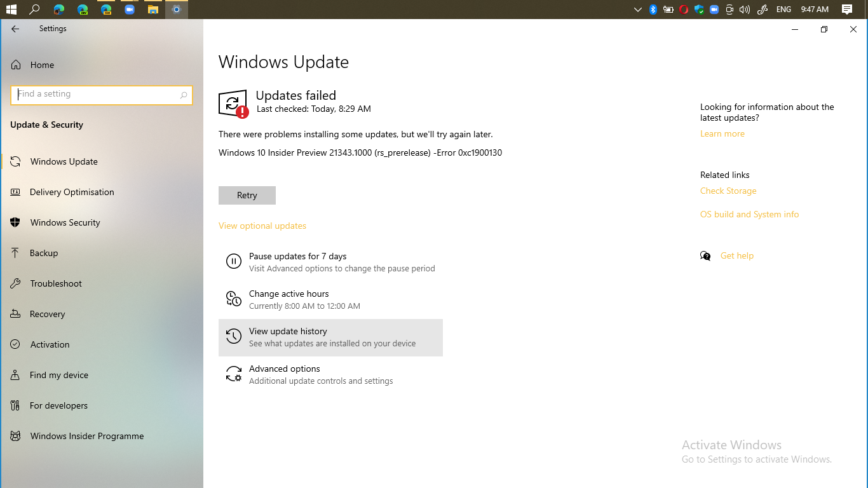Open View update history
Screen dimensions: 868x488
[330, 337]
